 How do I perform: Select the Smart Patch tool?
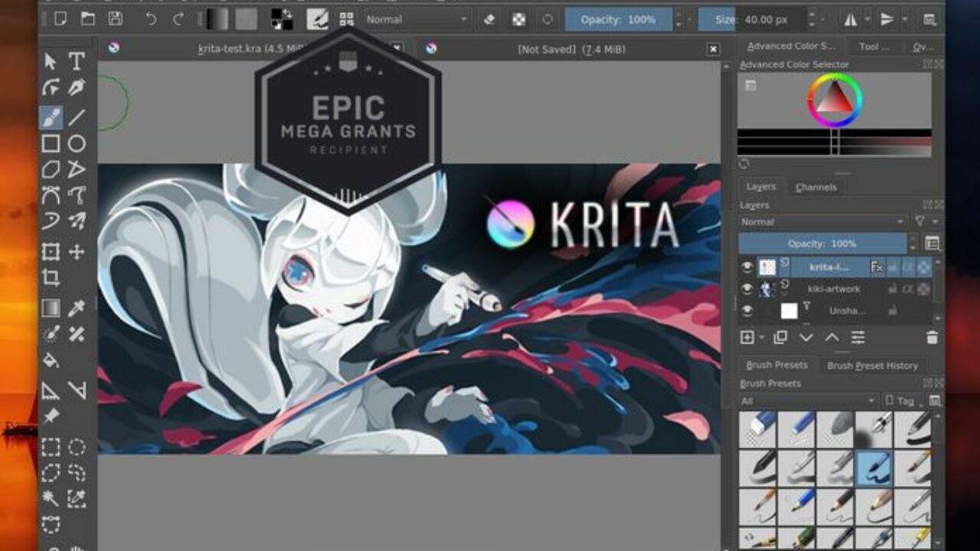coord(77,334)
